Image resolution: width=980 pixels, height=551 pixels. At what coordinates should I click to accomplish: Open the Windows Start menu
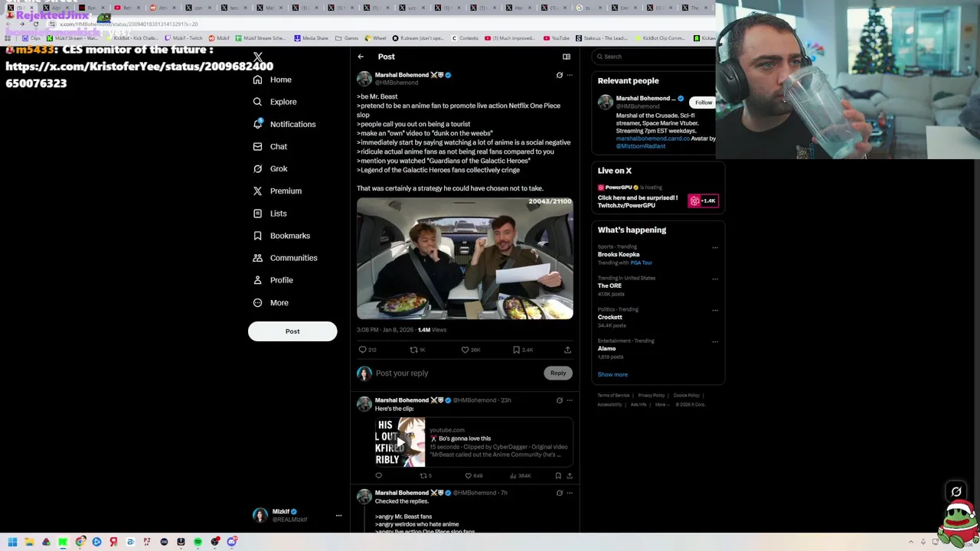pyautogui.click(x=12, y=542)
